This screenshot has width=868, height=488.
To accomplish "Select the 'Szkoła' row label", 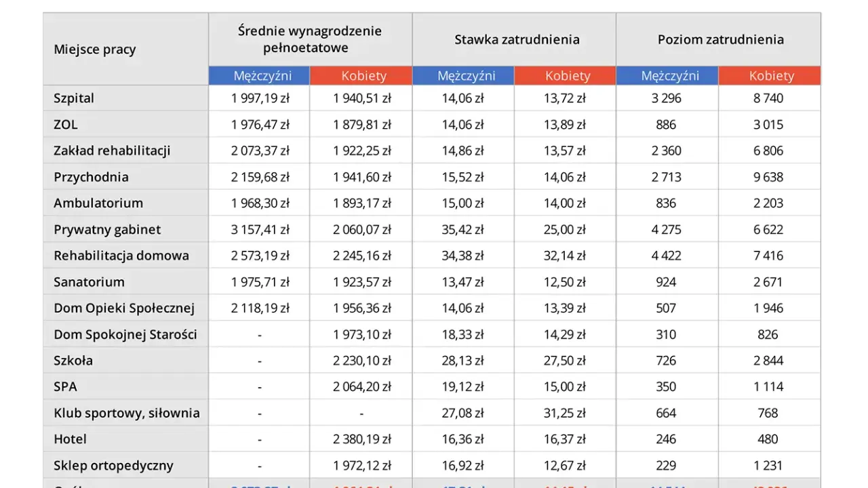I will pos(73,361).
